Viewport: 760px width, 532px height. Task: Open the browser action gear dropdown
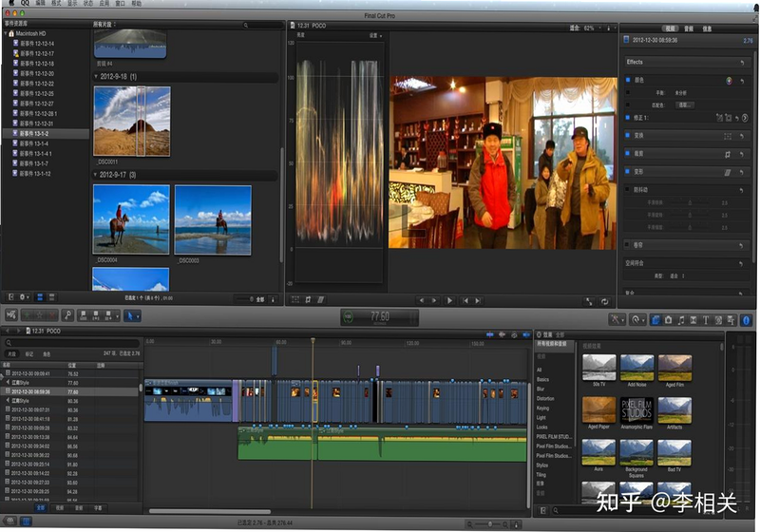coord(25,297)
